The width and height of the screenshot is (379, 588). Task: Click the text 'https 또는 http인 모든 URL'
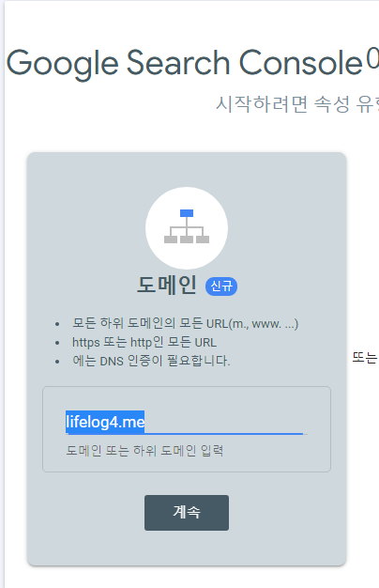144,342
